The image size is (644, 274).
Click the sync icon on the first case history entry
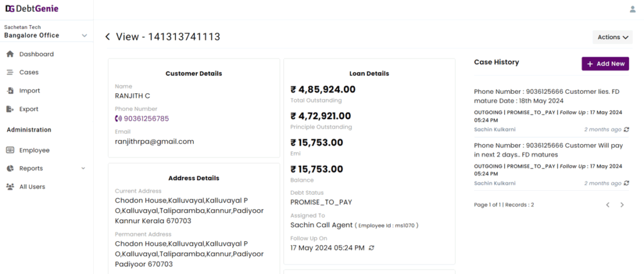pyautogui.click(x=626, y=130)
